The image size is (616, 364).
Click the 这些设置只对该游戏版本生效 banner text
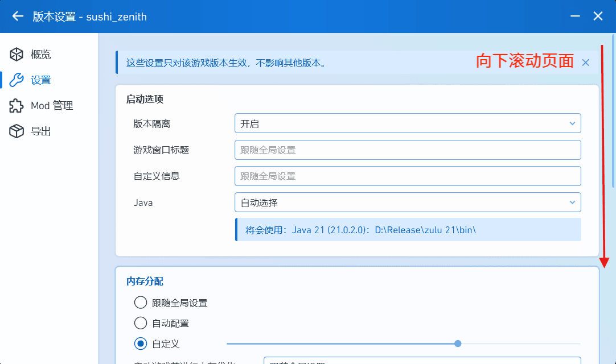(227, 63)
